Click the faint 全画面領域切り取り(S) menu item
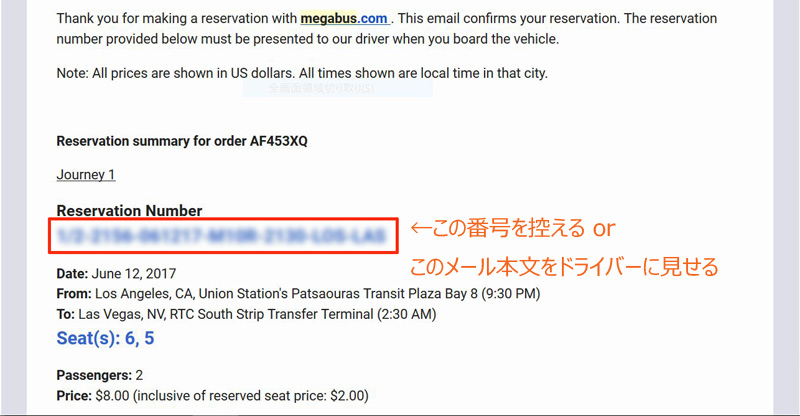Viewport: 800px width, 416px height. (321, 88)
